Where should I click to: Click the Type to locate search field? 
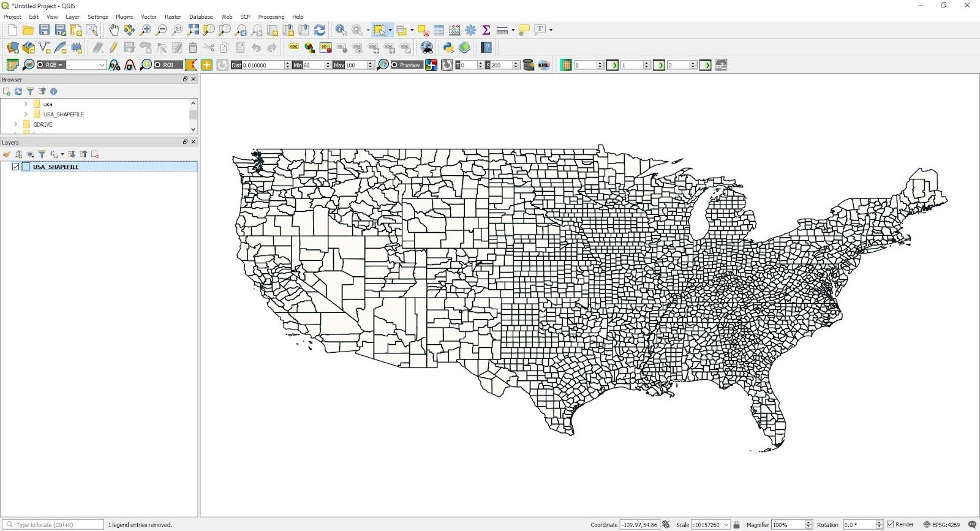pyautogui.click(x=55, y=524)
